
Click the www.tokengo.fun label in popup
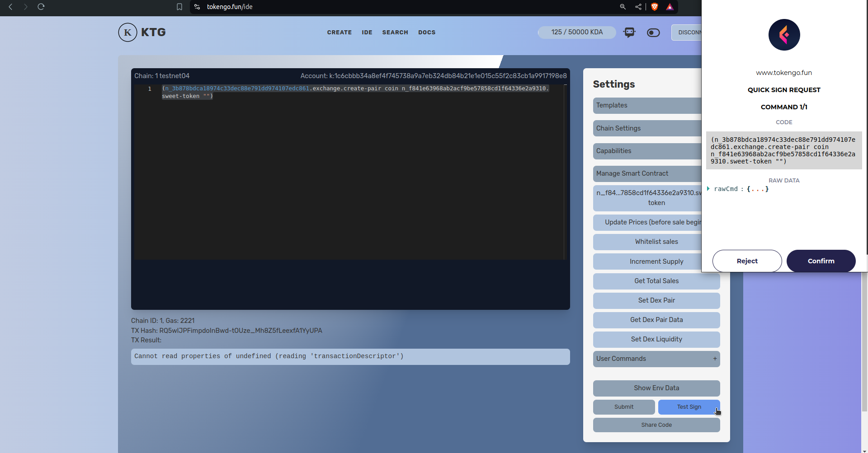coord(784,73)
